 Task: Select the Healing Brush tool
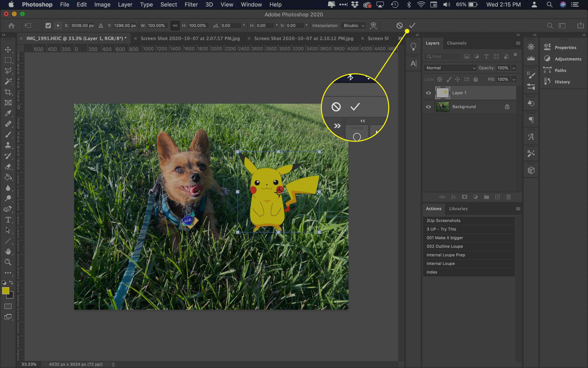(8, 124)
